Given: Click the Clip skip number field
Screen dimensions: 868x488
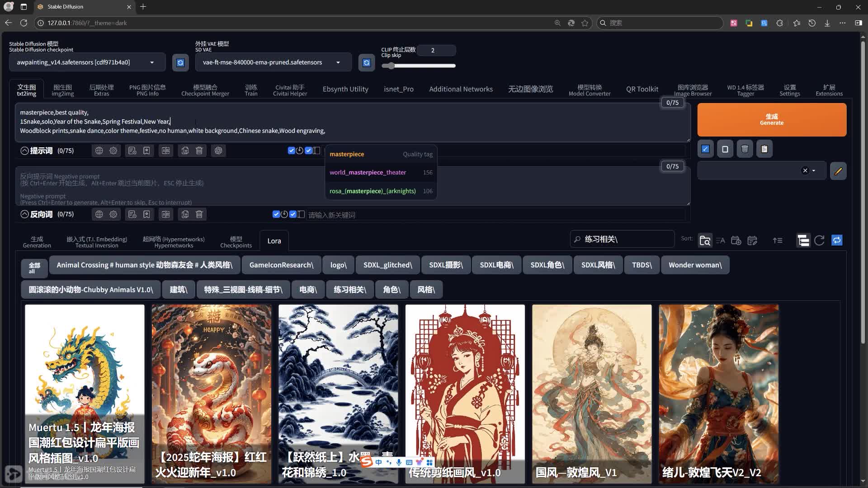Looking at the screenshot, I should (436, 50).
